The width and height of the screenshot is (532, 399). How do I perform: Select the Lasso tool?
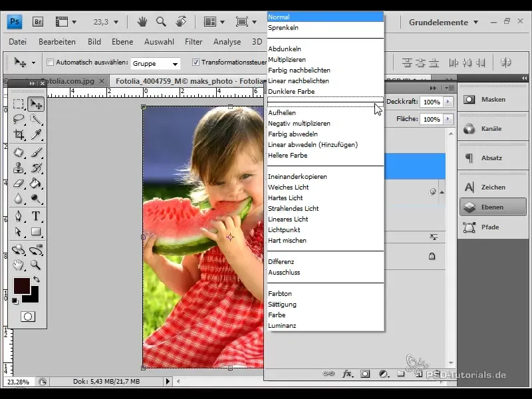(x=19, y=119)
